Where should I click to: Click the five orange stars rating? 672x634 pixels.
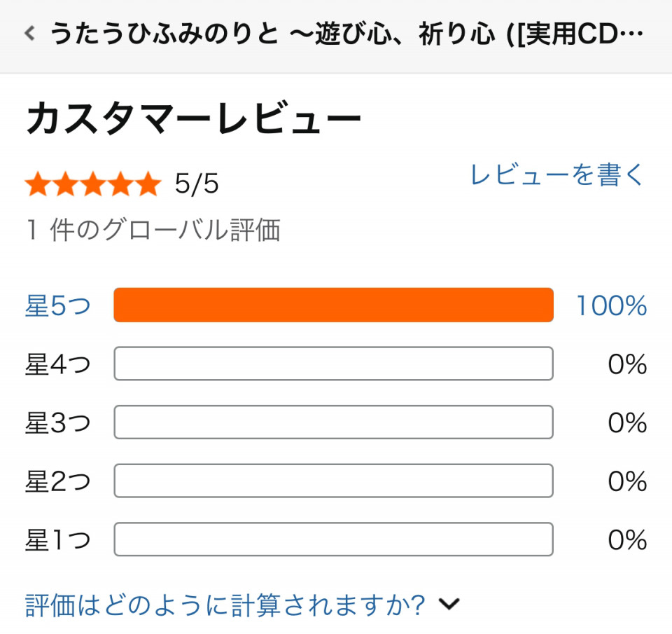click(93, 185)
